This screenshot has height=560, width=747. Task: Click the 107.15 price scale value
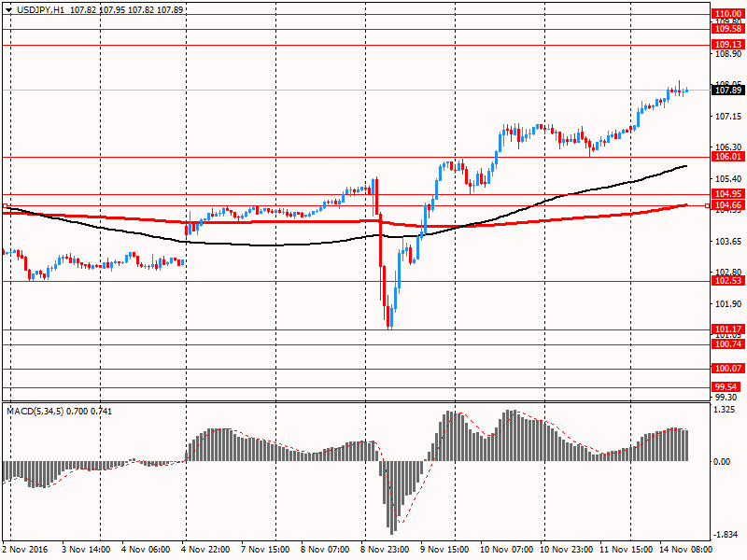tap(728, 117)
